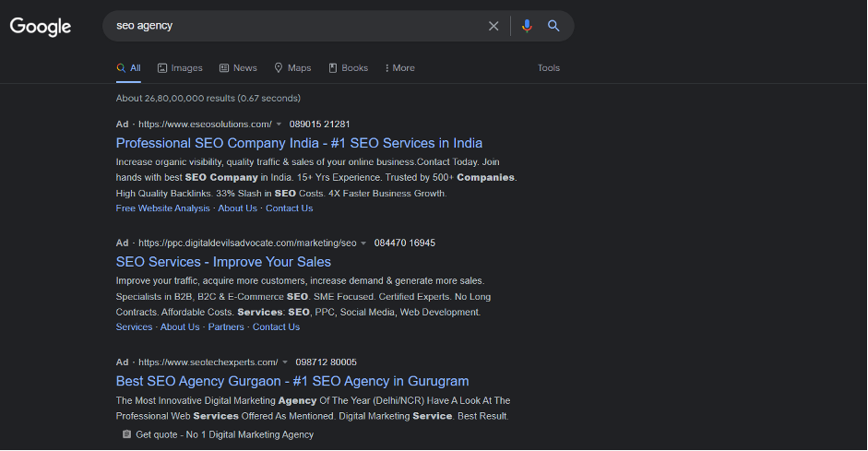Expand the More menu with three dots
Image resolution: width=868 pixels, height=451 pixels.
(399, 68)
